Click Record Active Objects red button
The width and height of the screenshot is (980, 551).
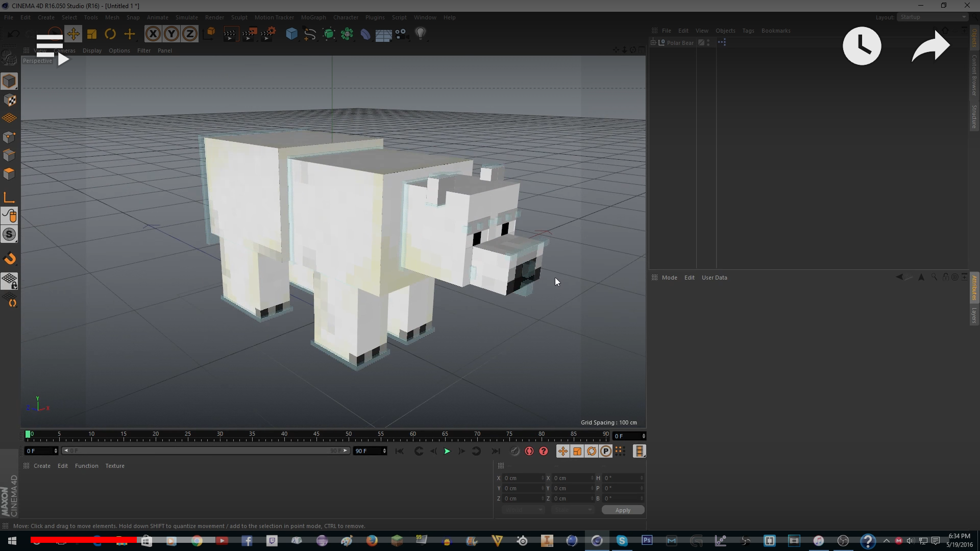[515, 451]
